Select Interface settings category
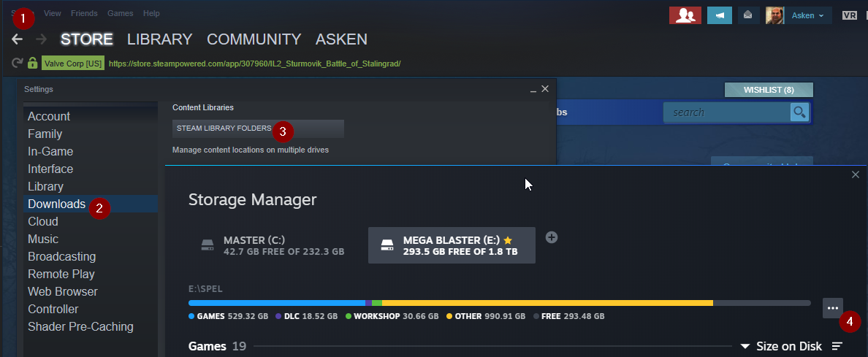The image size is (868, 357). click(x=90, y=169)
